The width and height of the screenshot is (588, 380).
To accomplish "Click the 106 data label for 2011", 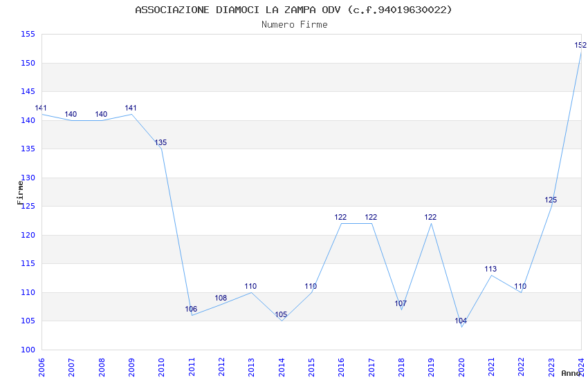I will coord(191,310).
